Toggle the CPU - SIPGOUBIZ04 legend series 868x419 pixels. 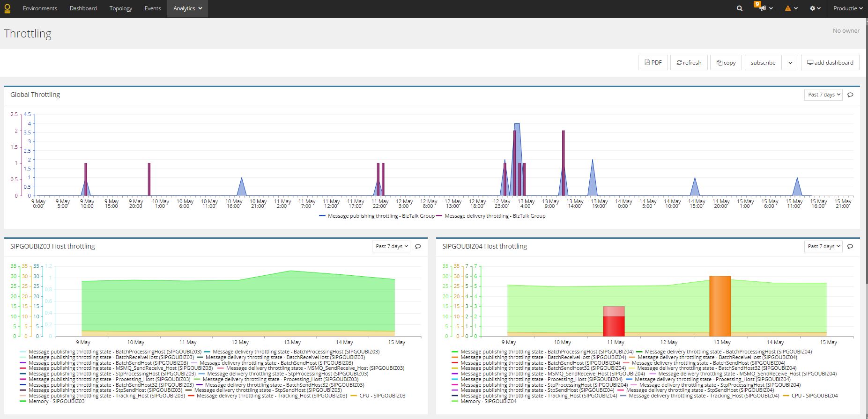pyautogui.click(x=810, y=396)
